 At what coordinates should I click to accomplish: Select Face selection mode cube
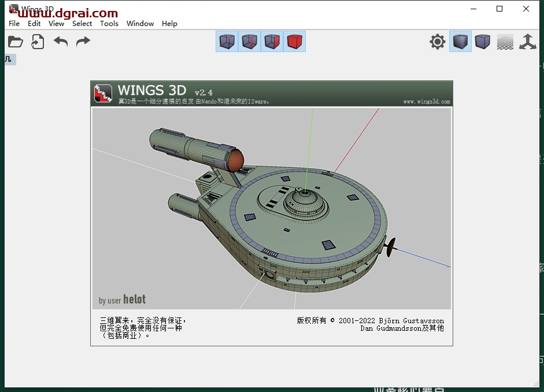[x=272, y=41]
